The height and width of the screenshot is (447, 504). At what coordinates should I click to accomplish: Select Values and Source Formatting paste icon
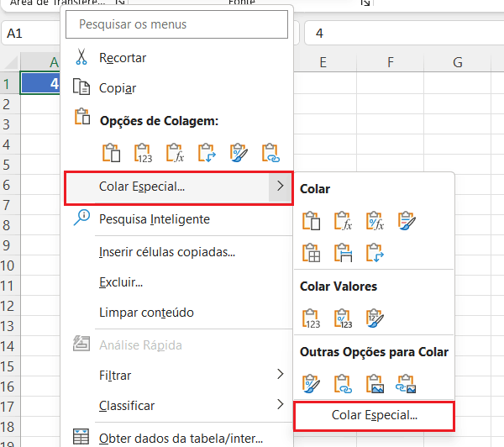tap(375, 318)
